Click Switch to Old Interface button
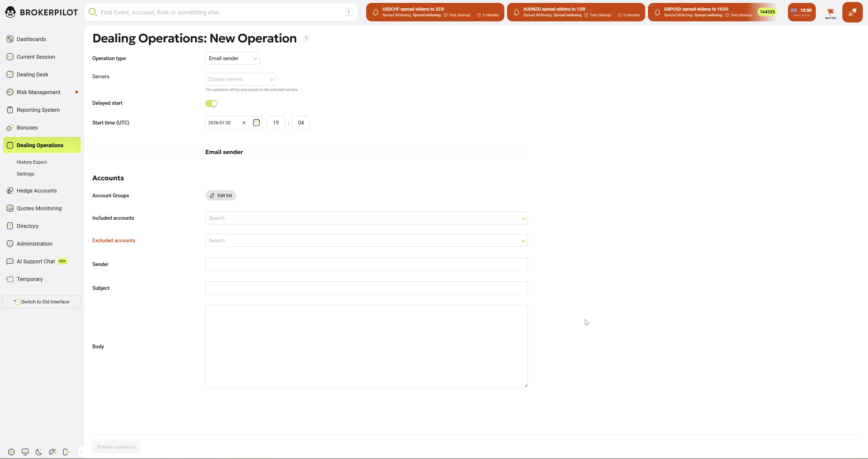Image resolution: width=868 pixels, height=459 pixels. tap(42, 302)
